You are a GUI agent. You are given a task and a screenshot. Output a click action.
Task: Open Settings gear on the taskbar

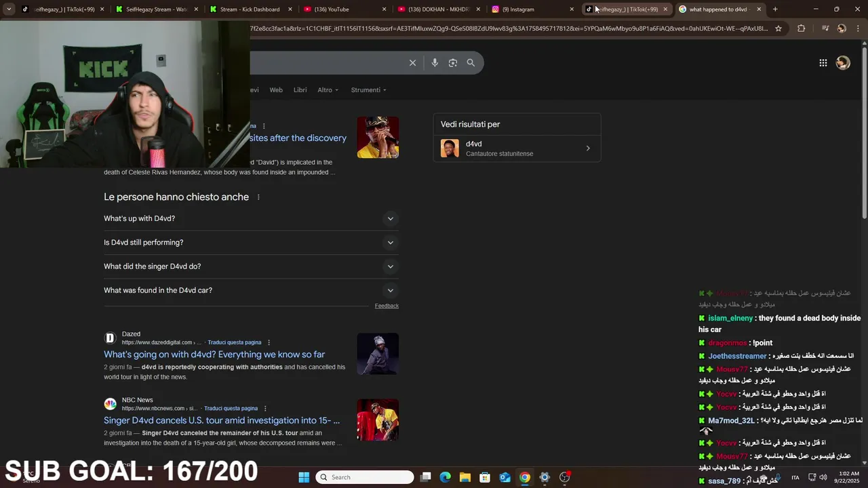click(x=545, y=477)
